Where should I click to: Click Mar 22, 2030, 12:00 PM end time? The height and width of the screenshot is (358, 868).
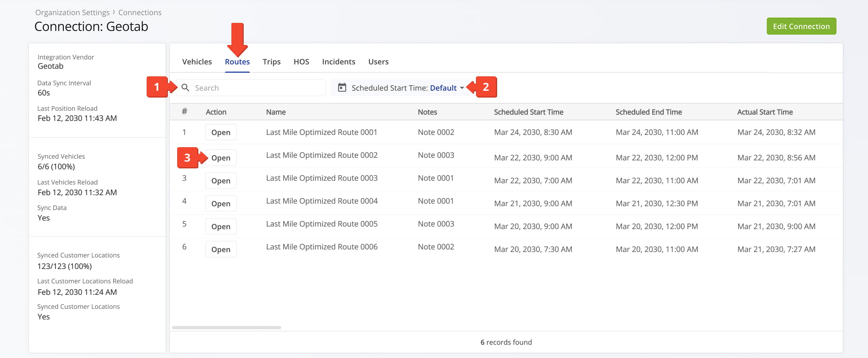pyautogui.click(x=657, y=158)
